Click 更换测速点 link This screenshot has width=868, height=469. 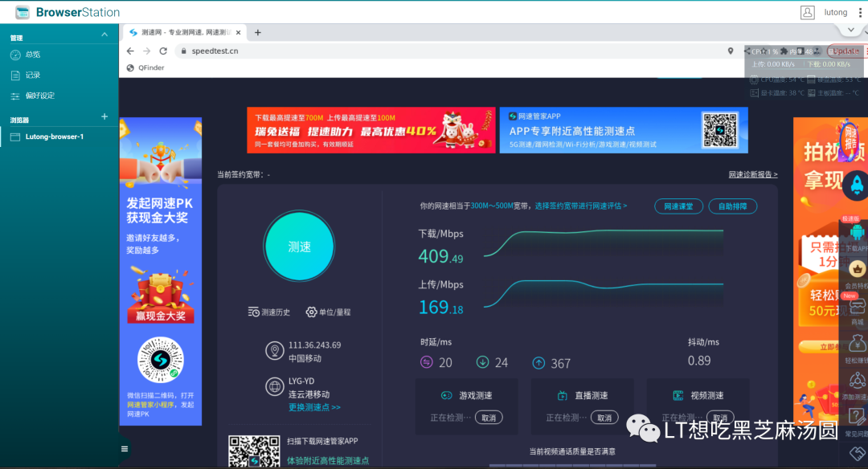click(x=314, y=407)
